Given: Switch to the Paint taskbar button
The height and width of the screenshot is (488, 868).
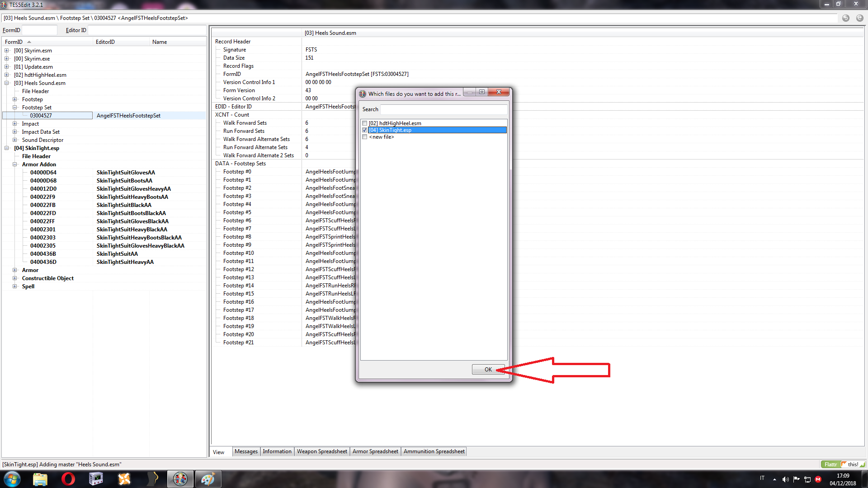Looking at the screenshot, I should (208, 479).
